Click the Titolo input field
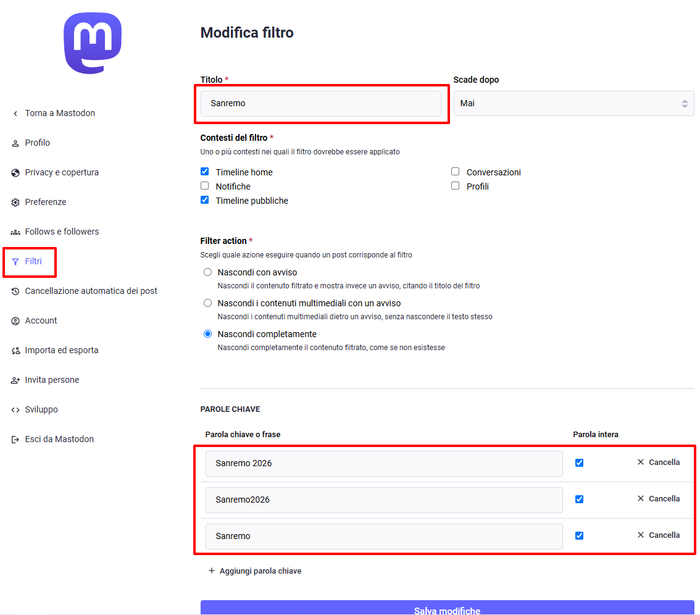Image resolution: width=700 pixels, height=615 pixels. (x=320, y=104)
